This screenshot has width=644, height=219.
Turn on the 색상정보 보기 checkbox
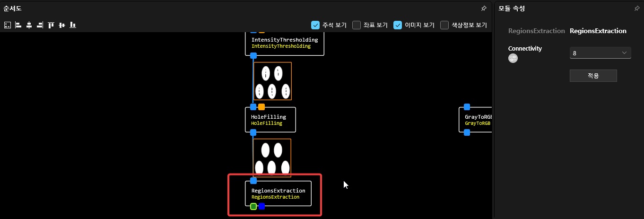tap(444, 25)
